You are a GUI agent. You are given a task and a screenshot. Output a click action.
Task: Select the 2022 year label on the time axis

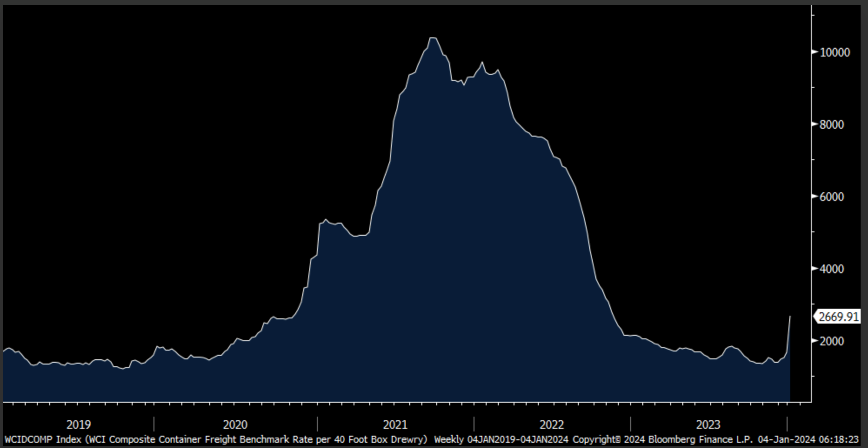point(552,425)
